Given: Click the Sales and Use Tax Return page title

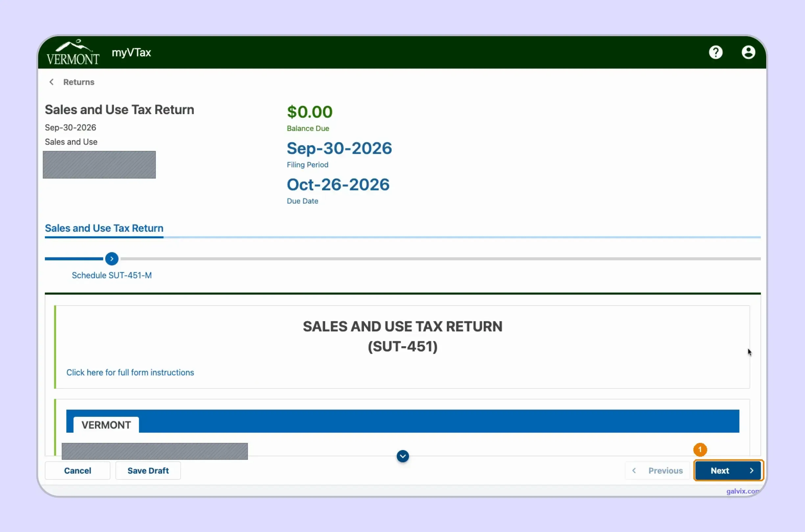Looking at the screenshot, I should (x=119, y=109).
